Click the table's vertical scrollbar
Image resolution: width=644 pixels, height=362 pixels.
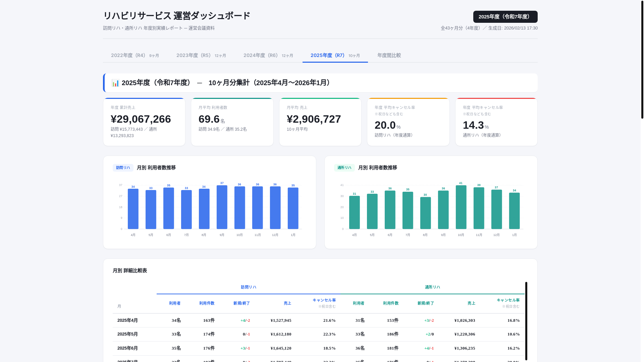(526, 321)
